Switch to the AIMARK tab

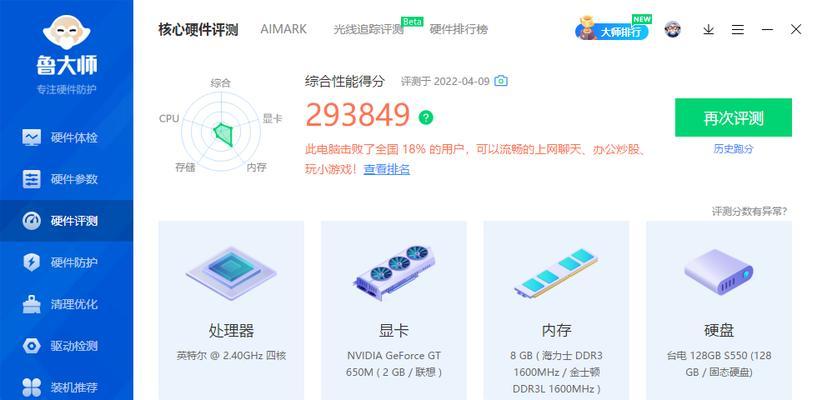pyautogui.click(x=283, y=29)
